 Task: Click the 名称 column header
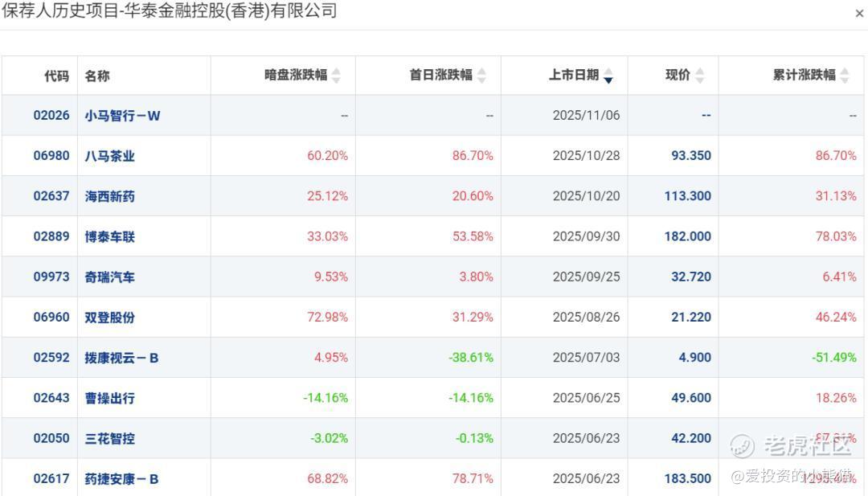tap(97, 76)
